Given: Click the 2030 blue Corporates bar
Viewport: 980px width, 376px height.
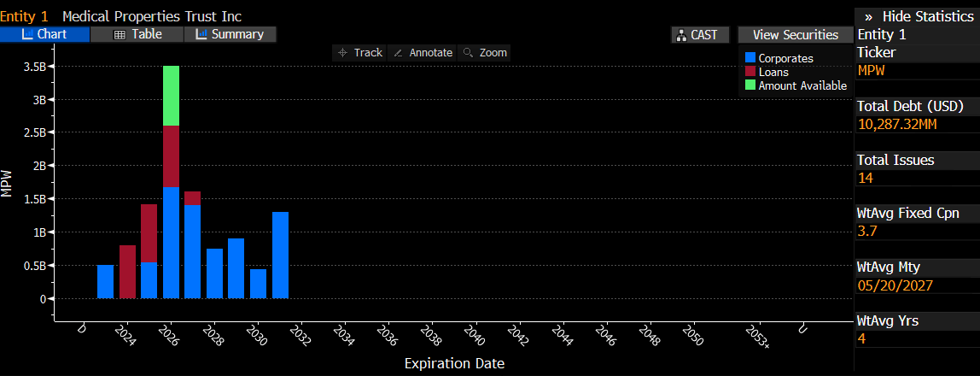Looking at the screenshot, I should click(x=258, y=284).
